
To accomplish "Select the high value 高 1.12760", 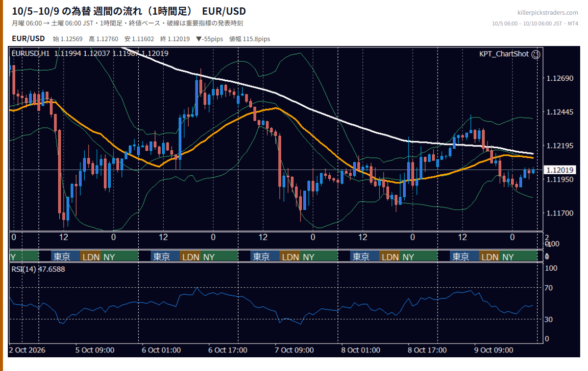I will coord(104,39).
